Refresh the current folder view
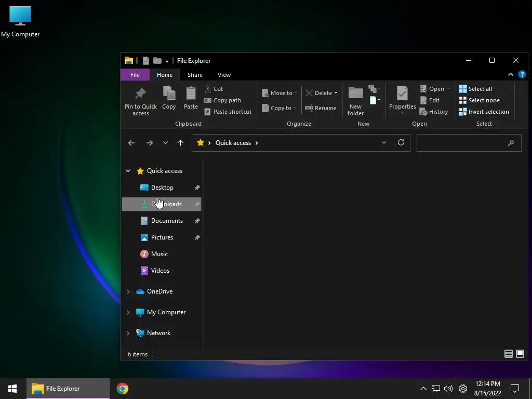 pos(401,142)
